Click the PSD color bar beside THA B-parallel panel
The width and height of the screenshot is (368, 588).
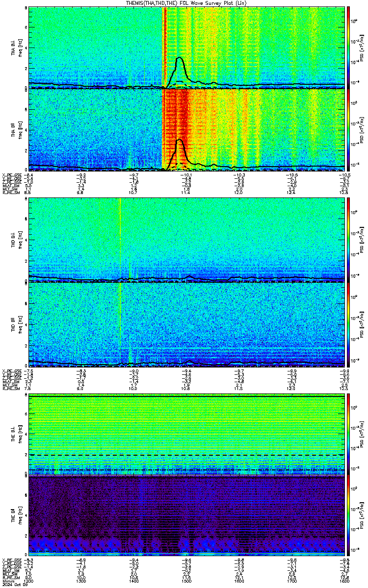tap(349, 129)
